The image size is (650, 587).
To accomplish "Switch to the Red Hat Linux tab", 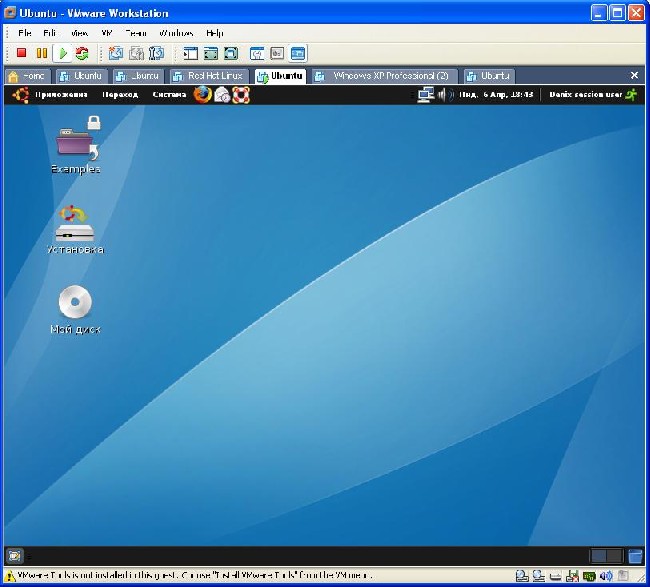I will [209, 76].
